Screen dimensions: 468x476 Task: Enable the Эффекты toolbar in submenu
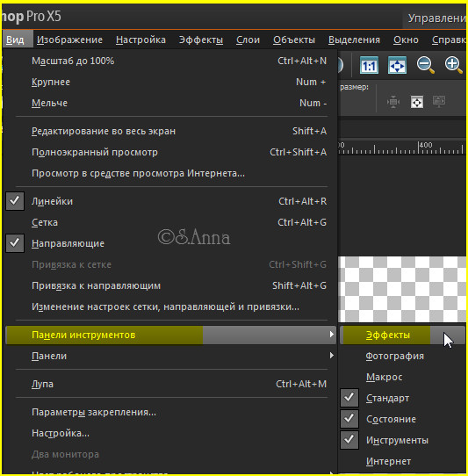pyautogui.click(x=402, y=335)
